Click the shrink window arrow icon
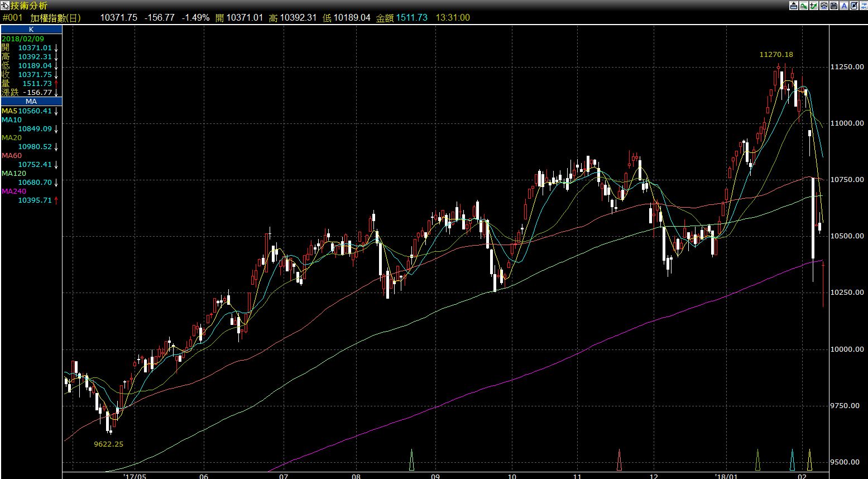Screen dimensions: 868x479 point(854,6)
